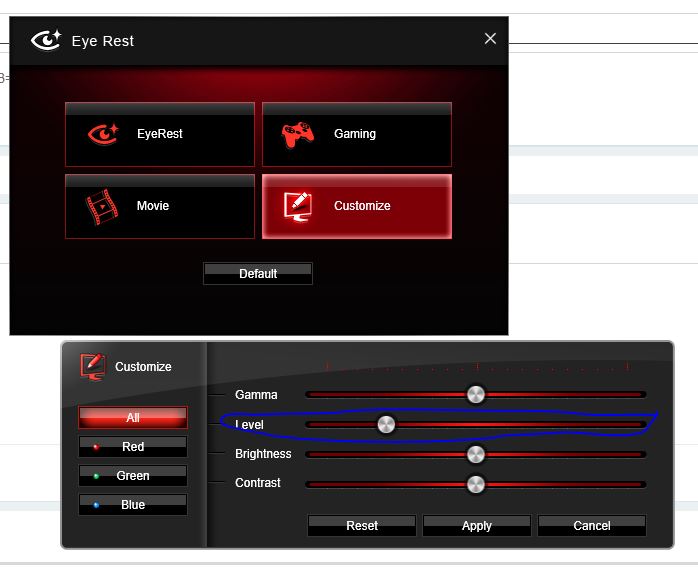
Task: Click the monitor pencil icon in Customize tile
Action: 298,207
